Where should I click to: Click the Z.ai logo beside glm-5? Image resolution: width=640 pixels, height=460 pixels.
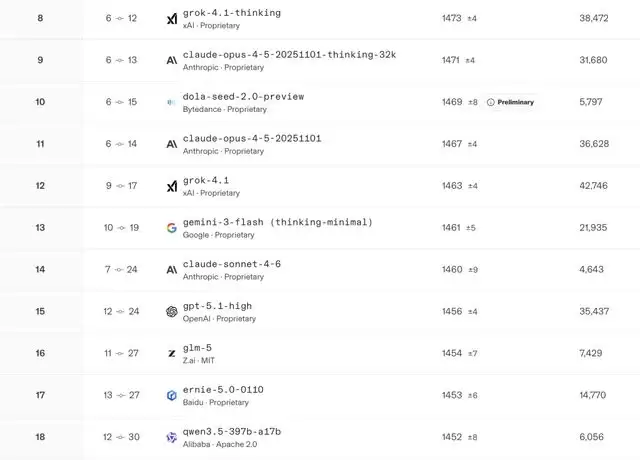tap(172, 353)
